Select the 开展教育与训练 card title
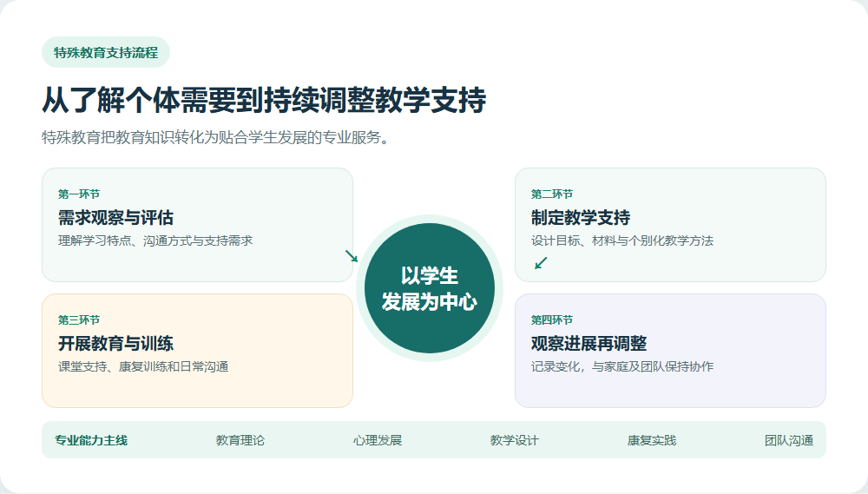The width and height of the screenshot is (868, 494). 115,343
